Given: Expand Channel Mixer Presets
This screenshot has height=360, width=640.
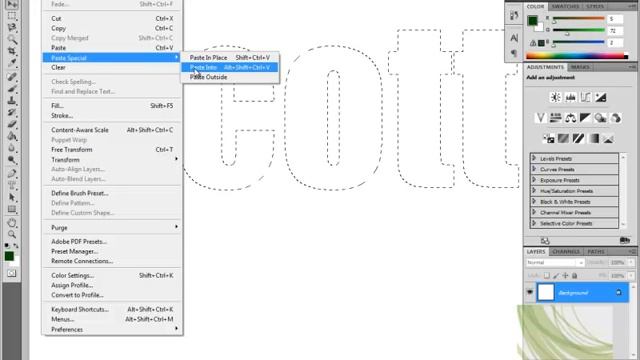Looking at the screenshot, I should tap(534, 212).
